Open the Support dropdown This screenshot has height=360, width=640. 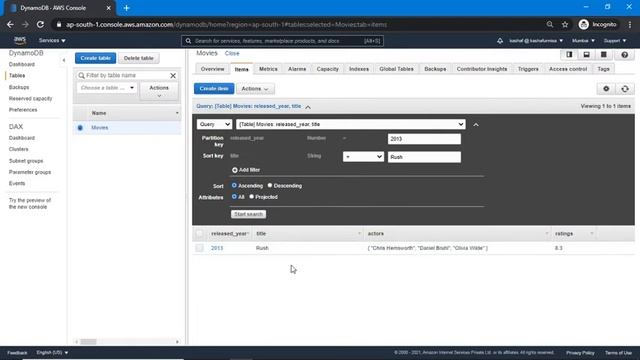point(615,41)
